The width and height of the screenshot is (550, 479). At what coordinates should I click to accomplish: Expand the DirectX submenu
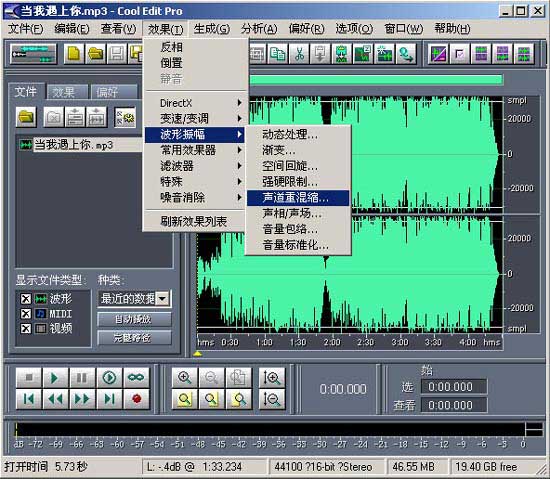194,103
